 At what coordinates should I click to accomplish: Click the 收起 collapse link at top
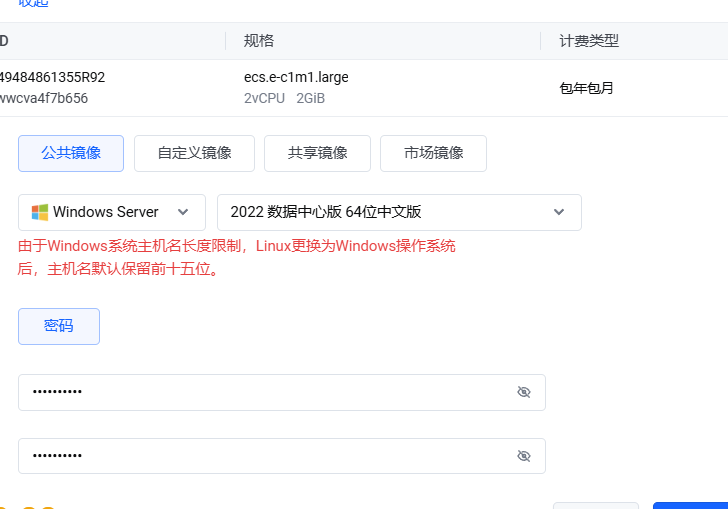(33, 3)
